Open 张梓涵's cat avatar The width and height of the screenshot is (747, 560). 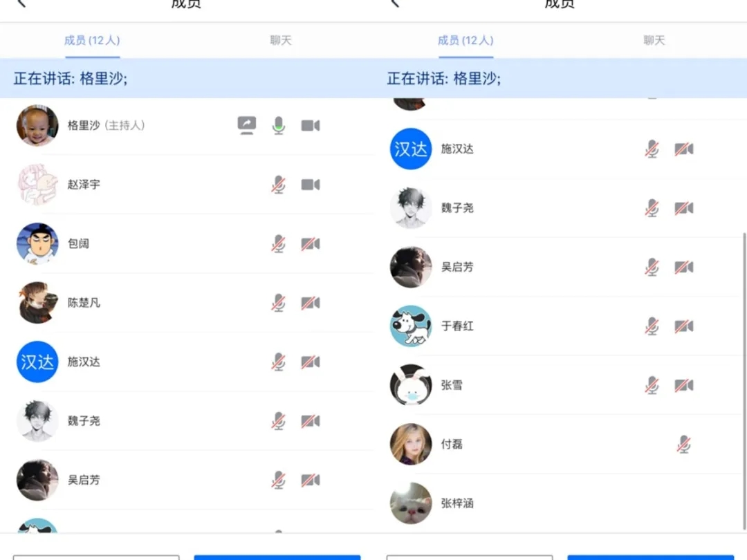(411, 503)
